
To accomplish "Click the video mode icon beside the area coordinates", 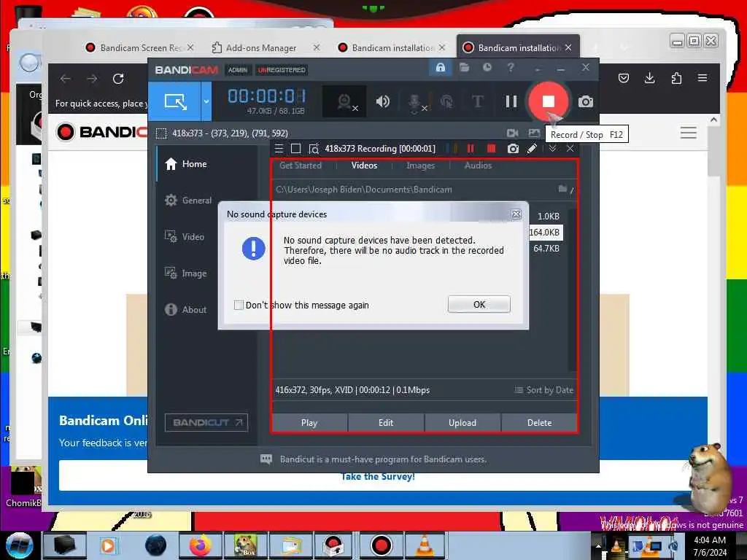I will point(513,133).
